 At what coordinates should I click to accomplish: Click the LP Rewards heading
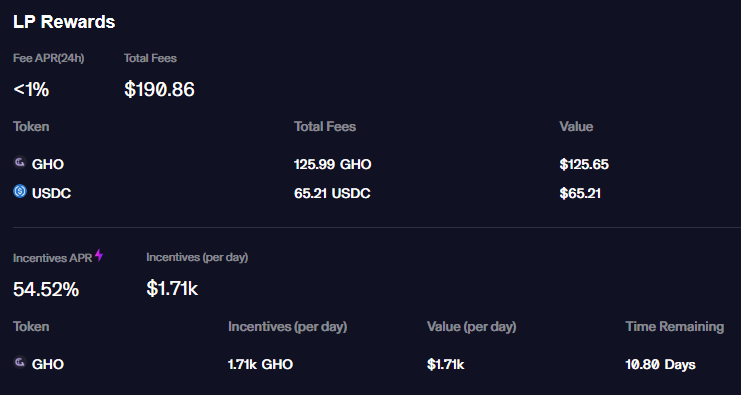pos(64,22)
